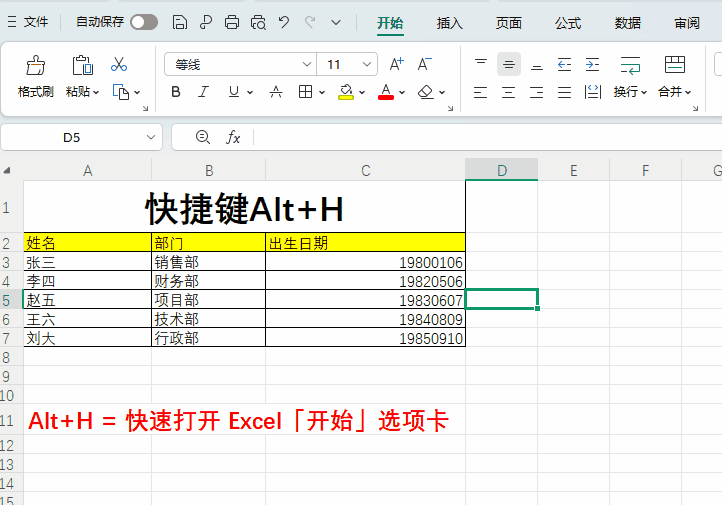The width and height of the screenshot is (722, 505).
Task: Toggle Italic formatting
Action: pos(203,92)
